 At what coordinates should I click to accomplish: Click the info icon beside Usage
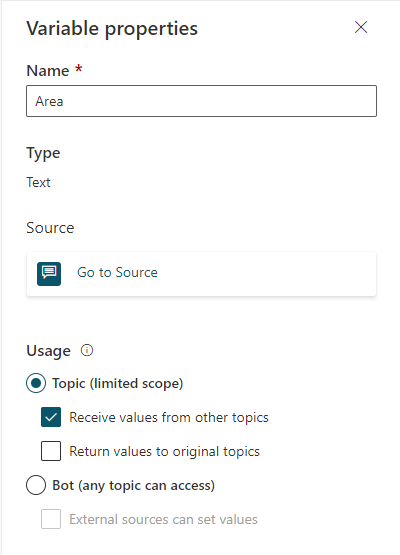click(x=87, y=350)
